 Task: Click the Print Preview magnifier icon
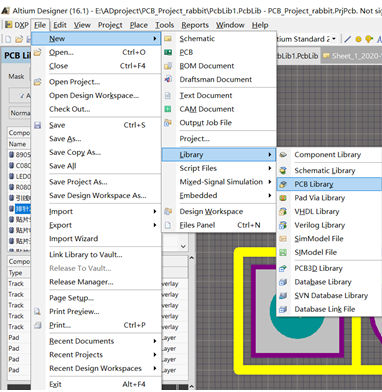(x=38, y=312)
